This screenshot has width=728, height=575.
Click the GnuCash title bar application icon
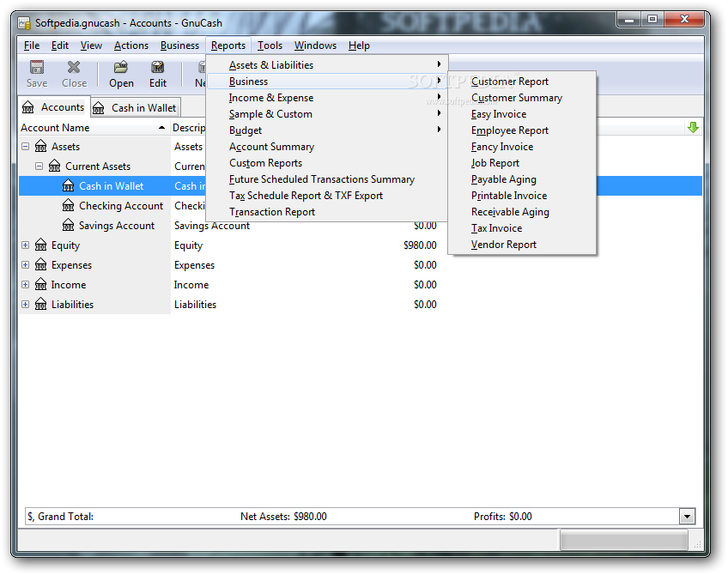[25, 23]
